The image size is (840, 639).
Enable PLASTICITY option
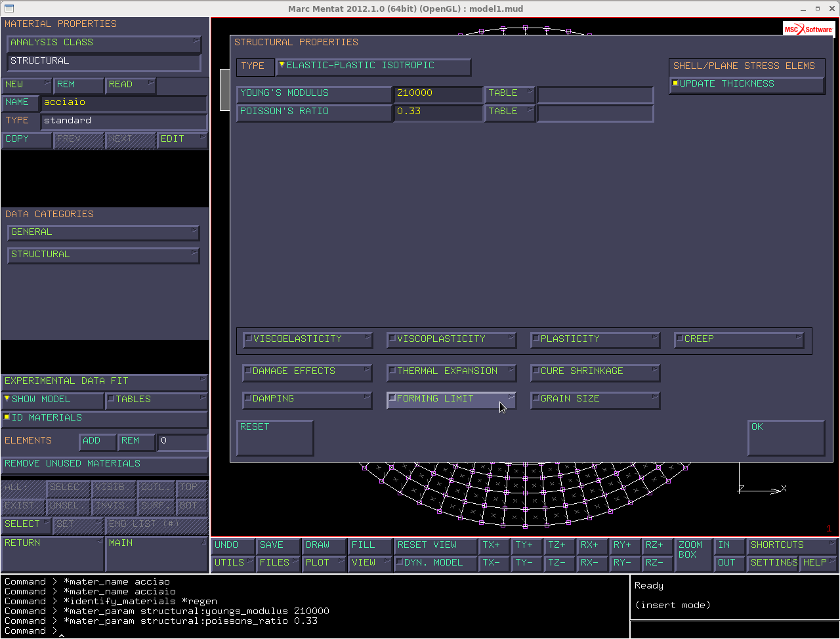tap(595, 340)
